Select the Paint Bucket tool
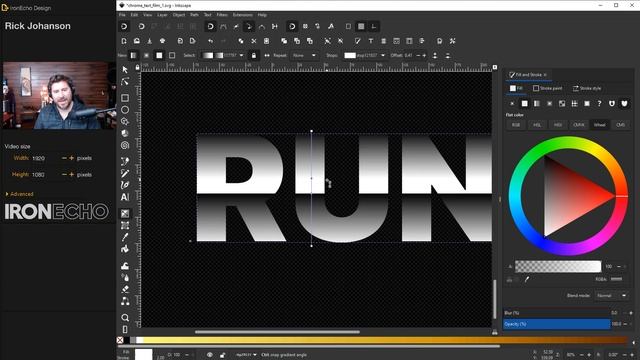Viewport: 640px width, 360px height. [x=125, y=249]
